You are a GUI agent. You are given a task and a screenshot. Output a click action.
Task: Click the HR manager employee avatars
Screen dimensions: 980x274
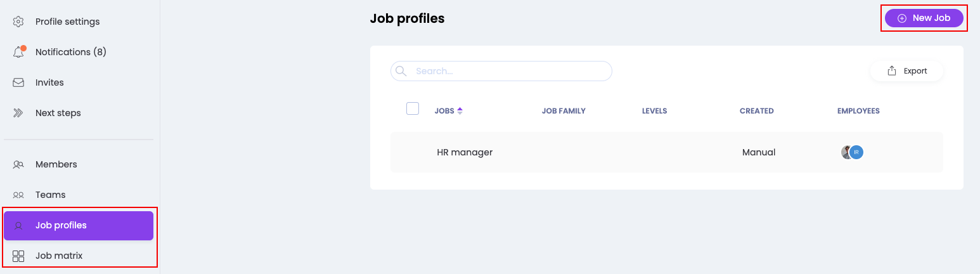point(852,152)
